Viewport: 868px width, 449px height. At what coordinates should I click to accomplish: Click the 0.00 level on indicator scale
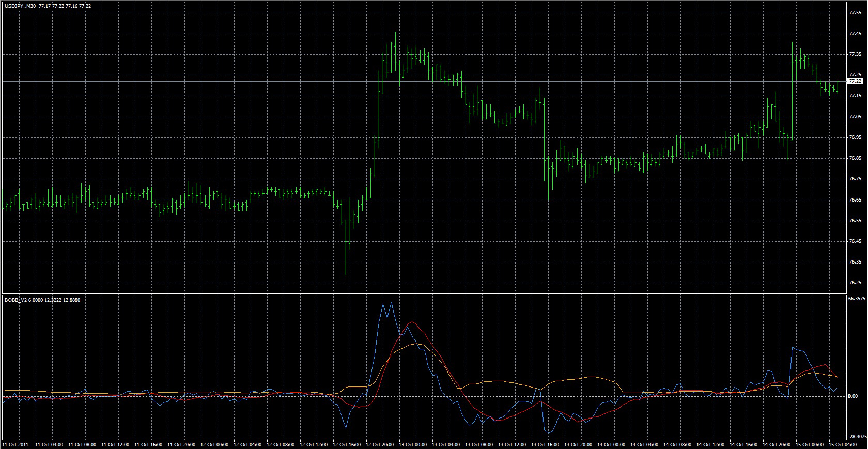click(854, 396)
